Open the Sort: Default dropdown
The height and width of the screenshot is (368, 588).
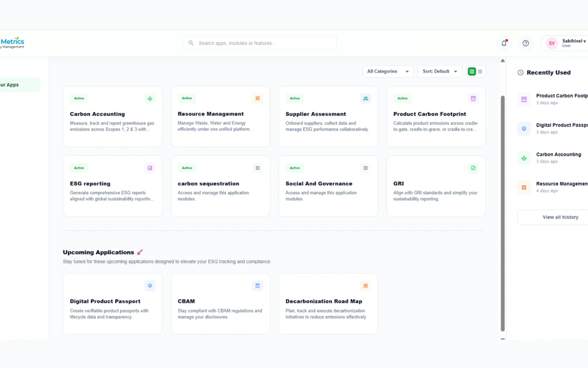coord(440,71)
